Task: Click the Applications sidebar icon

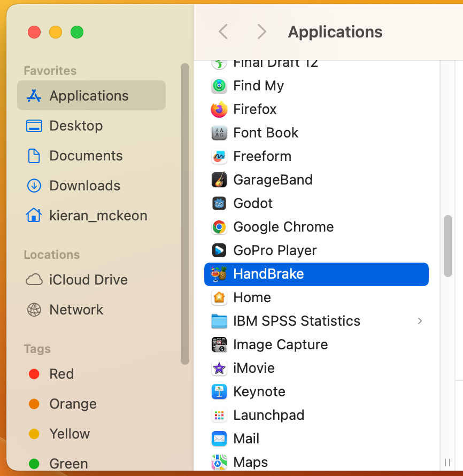Action: pyautogui.click(x=34, y=96)
